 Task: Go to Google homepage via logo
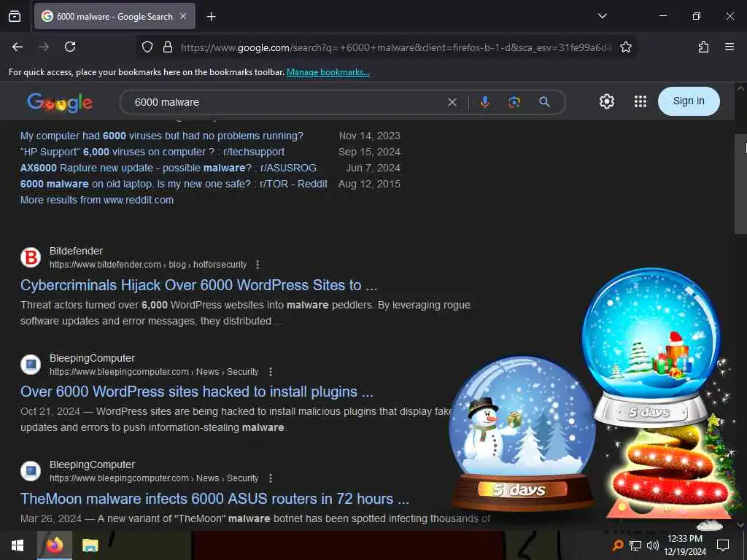point(60,102)
